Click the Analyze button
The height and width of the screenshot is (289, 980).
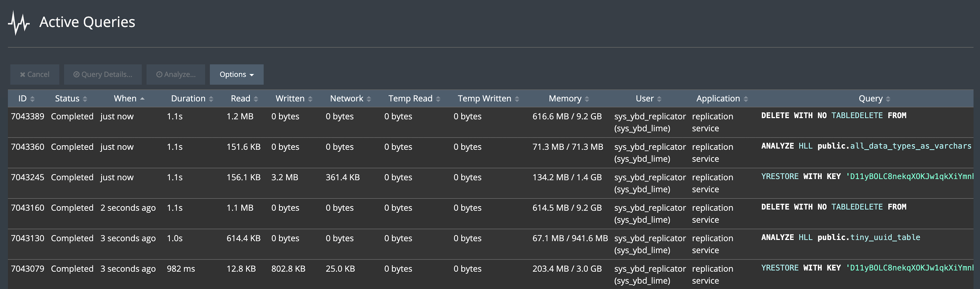click(x=176, y=75)
